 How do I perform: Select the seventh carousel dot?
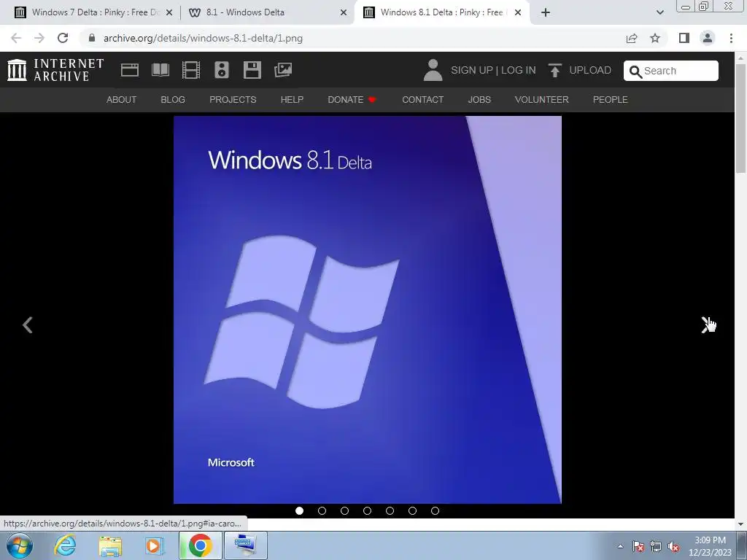435,510
